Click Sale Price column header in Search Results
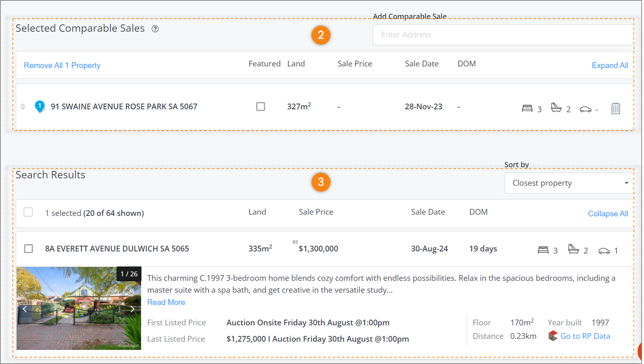The width and height of the screenshot is (644, 364). pyautogui.click(x=316, y=212)
